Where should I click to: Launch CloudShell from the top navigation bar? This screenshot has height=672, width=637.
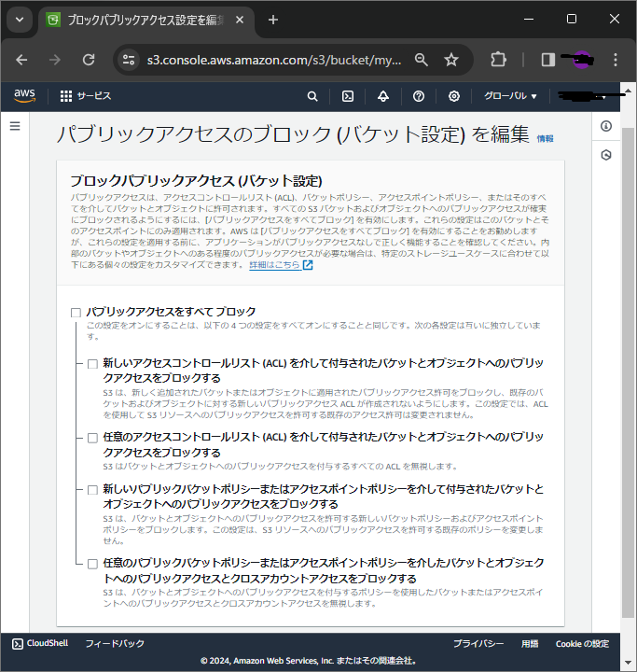point(348,96)
